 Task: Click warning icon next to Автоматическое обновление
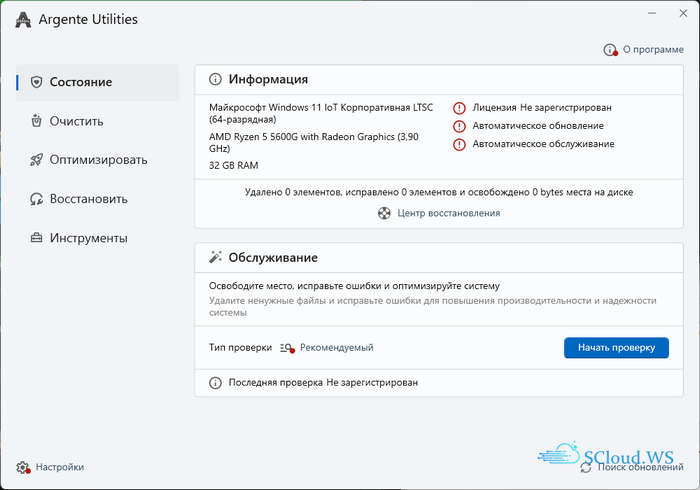tap(459, 126)
